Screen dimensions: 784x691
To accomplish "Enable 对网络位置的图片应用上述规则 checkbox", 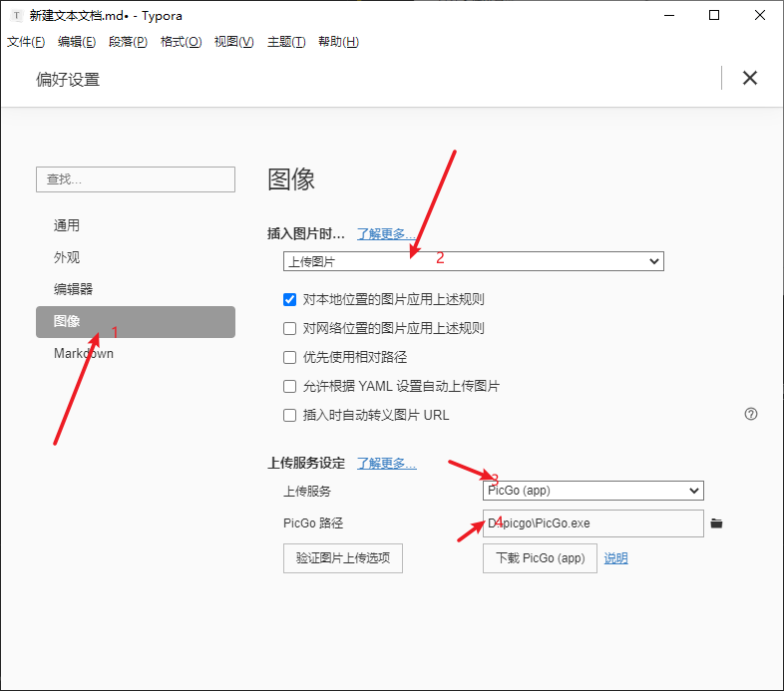I will pos(289,328).
